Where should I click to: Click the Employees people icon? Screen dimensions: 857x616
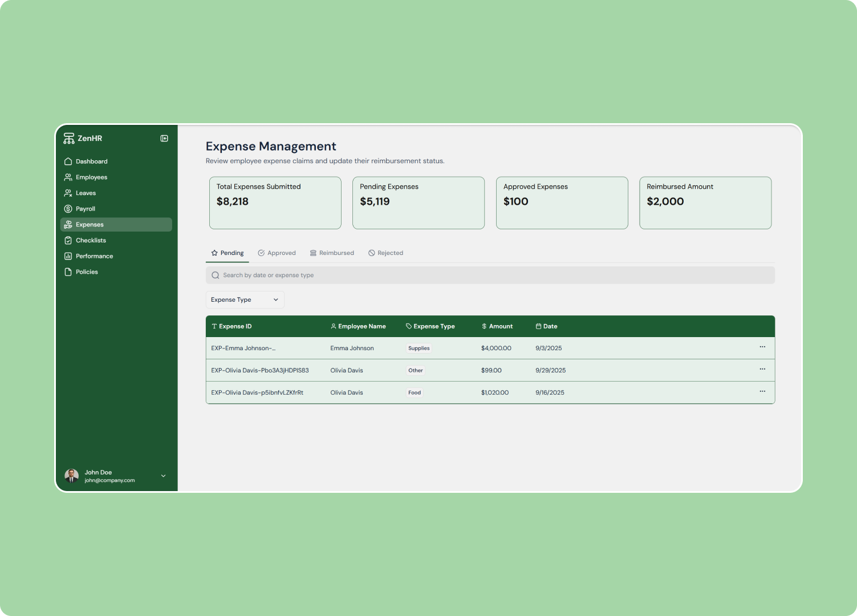(68, 177)
